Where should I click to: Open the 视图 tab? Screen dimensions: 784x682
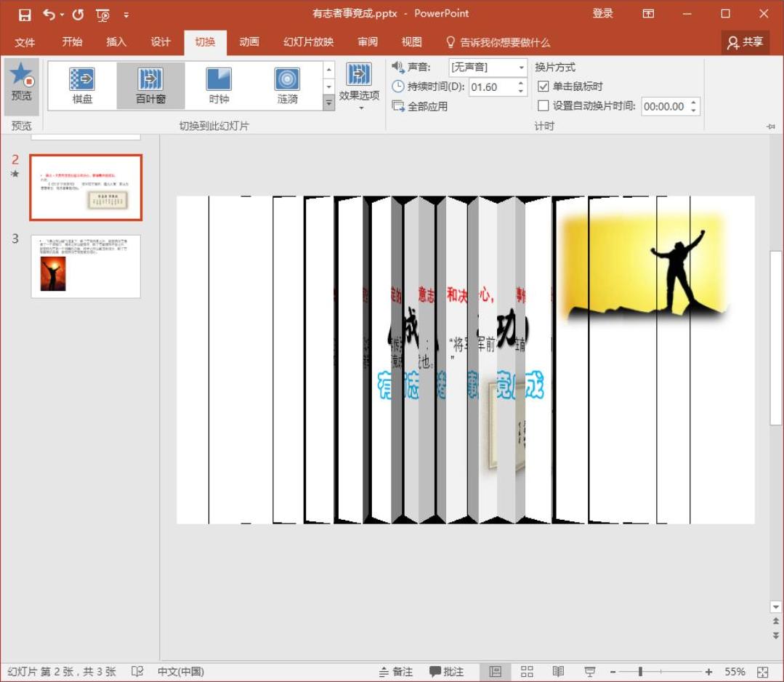(411, 42)
